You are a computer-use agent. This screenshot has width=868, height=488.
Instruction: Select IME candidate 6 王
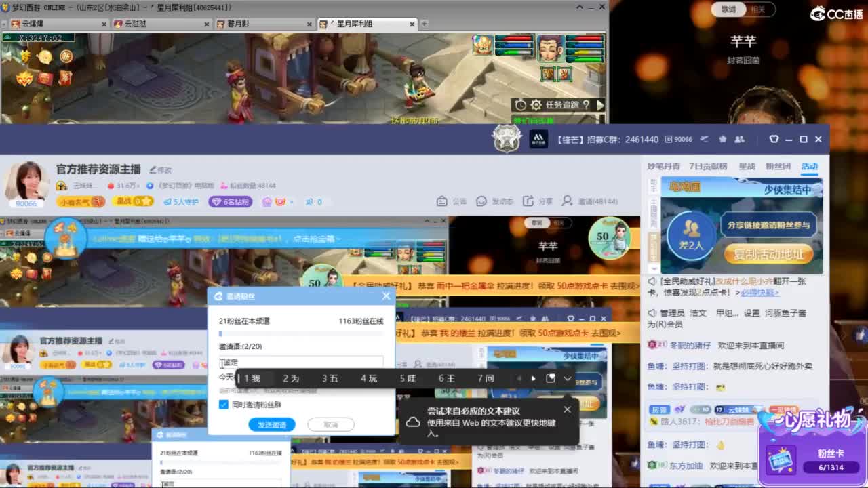447,378
